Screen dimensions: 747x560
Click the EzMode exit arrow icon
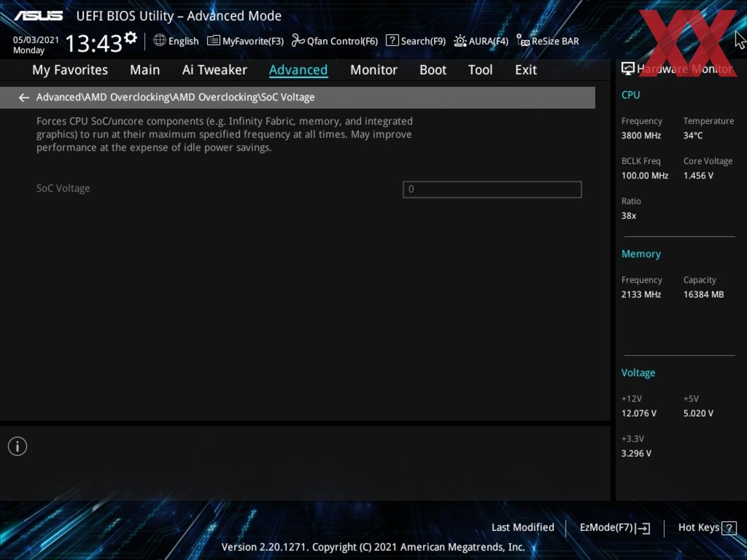pyautogui.click(x=643, y=528)
